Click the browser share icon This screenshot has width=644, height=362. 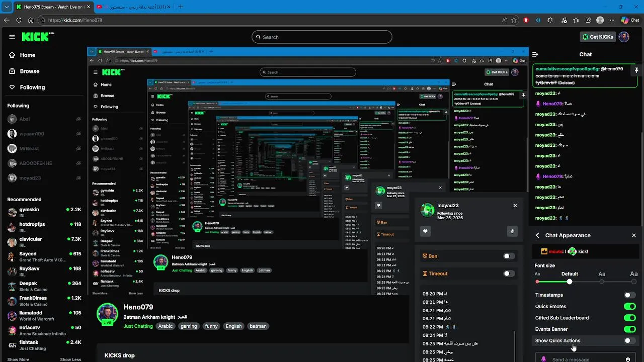tap(588, 20)
